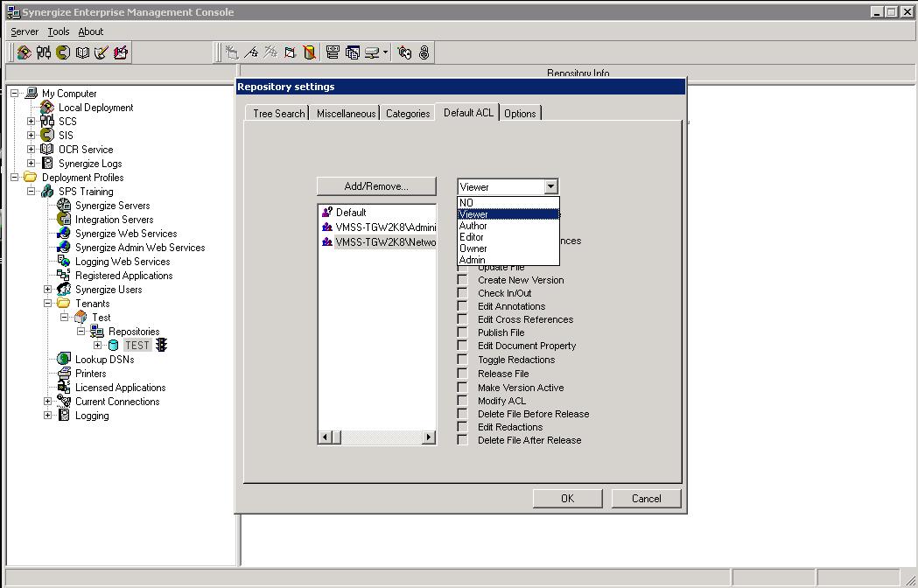Collapse the Tenants tree node
Image resolution: width=918 pixels, height=588 pixels.
(47, 304)
